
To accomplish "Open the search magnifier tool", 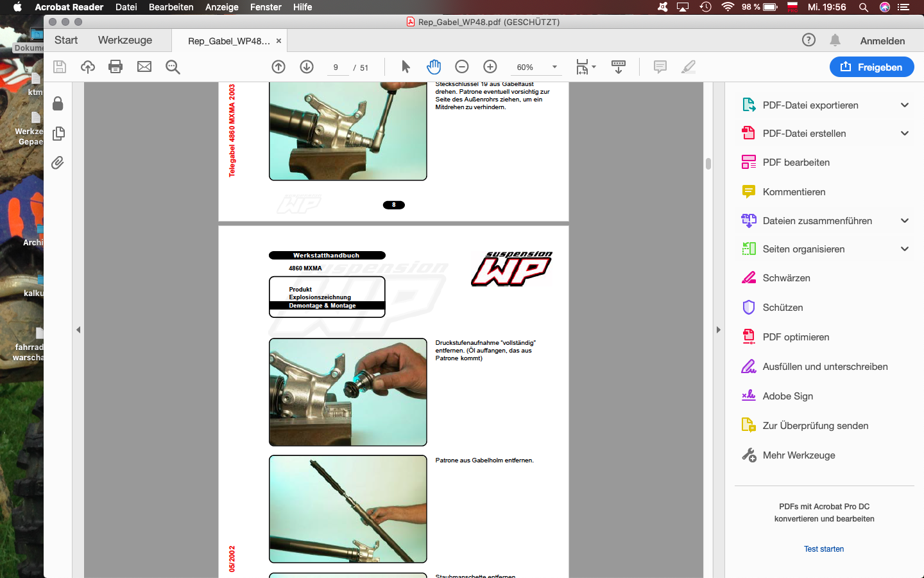I will pyautogui.click(x=173, y=67).
